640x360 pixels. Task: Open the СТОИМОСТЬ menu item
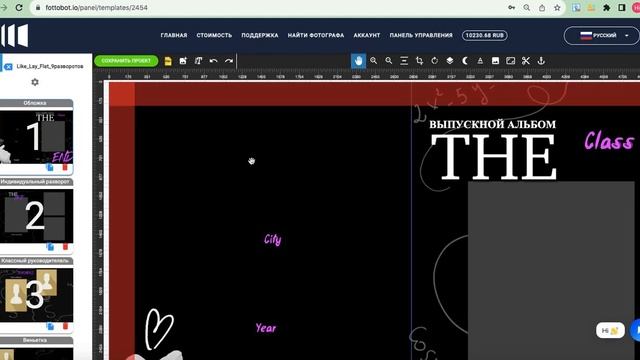click(x=214, y=36)
